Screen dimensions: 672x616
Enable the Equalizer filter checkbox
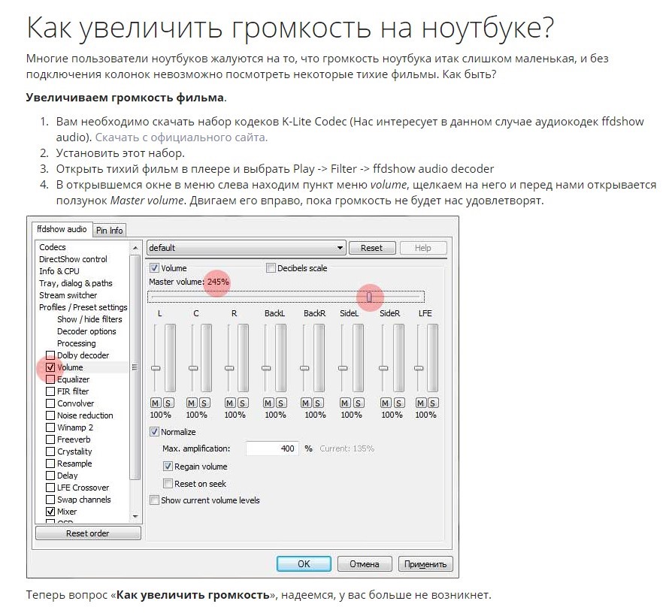click(x=50, y=379)
